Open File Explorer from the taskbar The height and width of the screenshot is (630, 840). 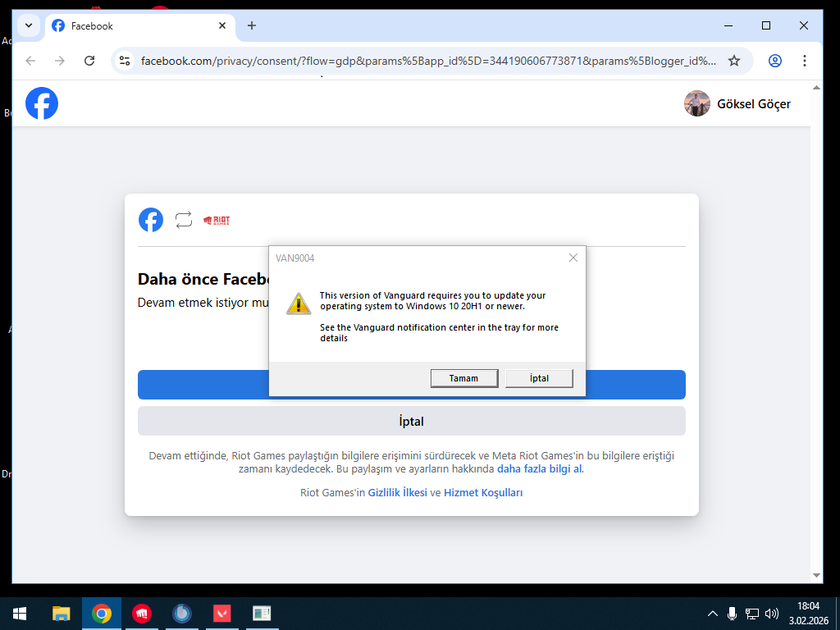[x=61, y=614]
